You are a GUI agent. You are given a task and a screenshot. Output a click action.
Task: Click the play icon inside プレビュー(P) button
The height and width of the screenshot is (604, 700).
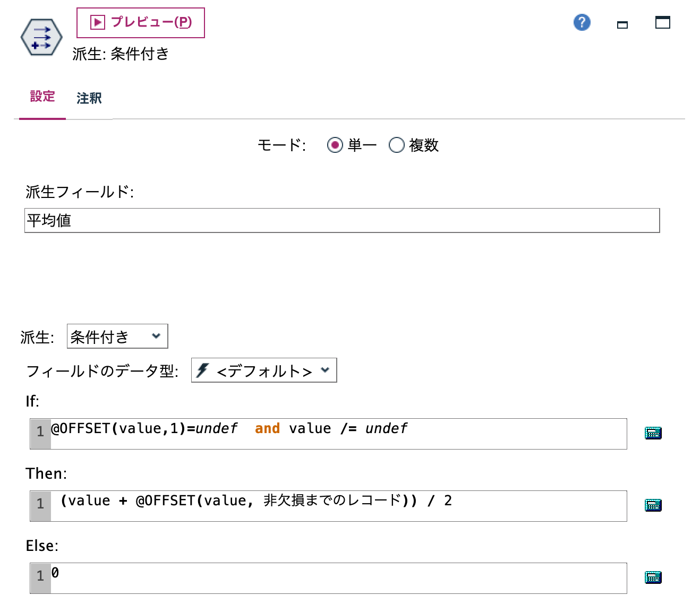pos(97,21)
